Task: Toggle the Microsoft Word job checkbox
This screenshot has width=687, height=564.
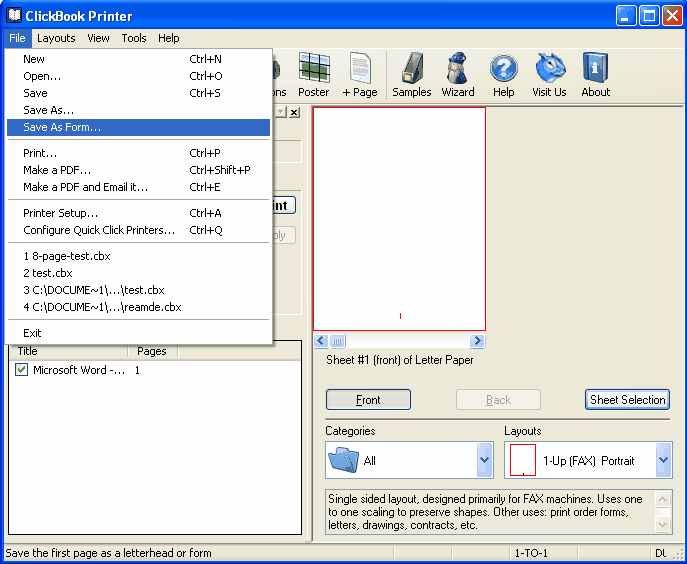Action: click(x=21, y=370)
